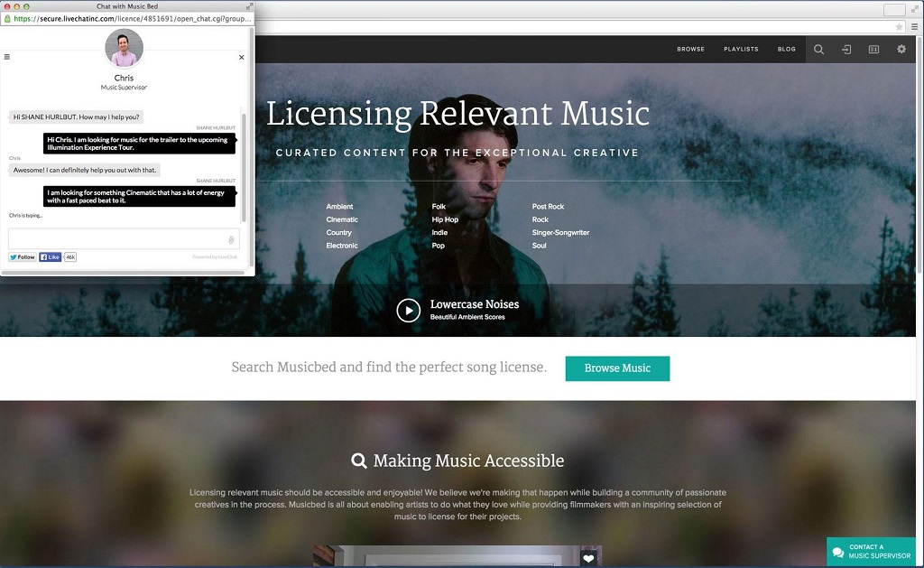This screenshot has height=568, width=924.
Task: Click the 'Curated content for the exceptional creative' tagline
Action: pos(457,153)
